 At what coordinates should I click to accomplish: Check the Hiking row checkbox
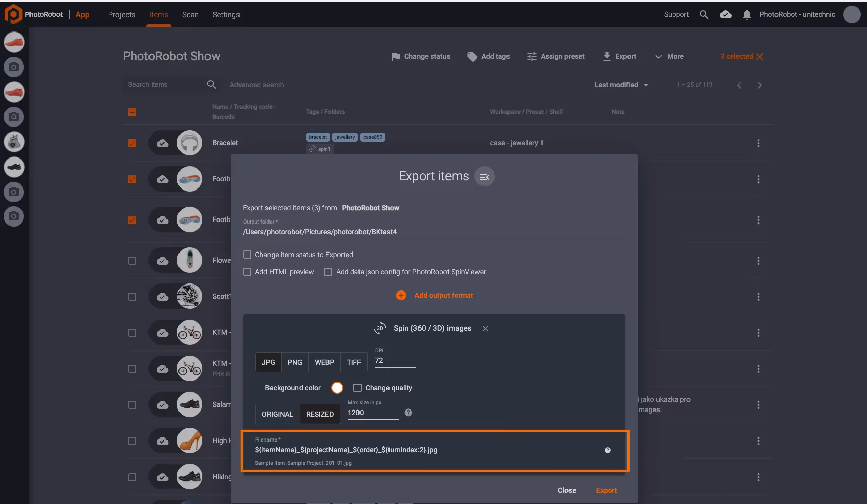(x=132, y=477)
